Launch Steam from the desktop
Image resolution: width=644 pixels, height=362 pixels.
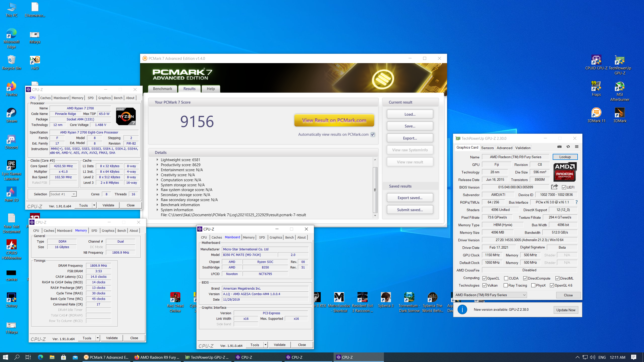point(12,115)
